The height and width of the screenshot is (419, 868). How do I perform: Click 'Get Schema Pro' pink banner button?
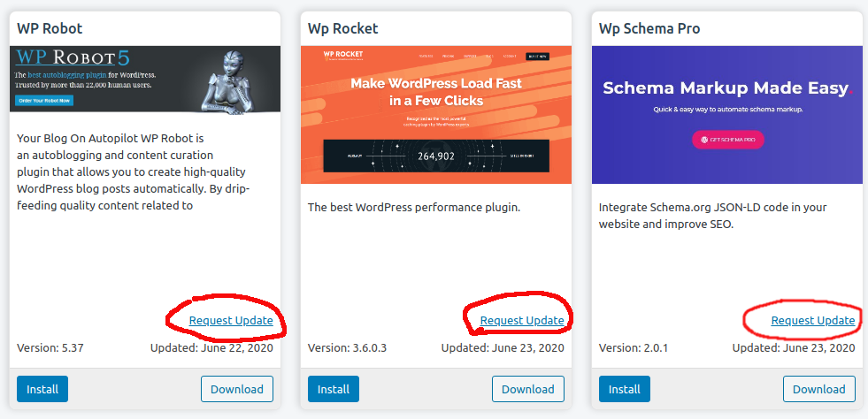(727, 140)
